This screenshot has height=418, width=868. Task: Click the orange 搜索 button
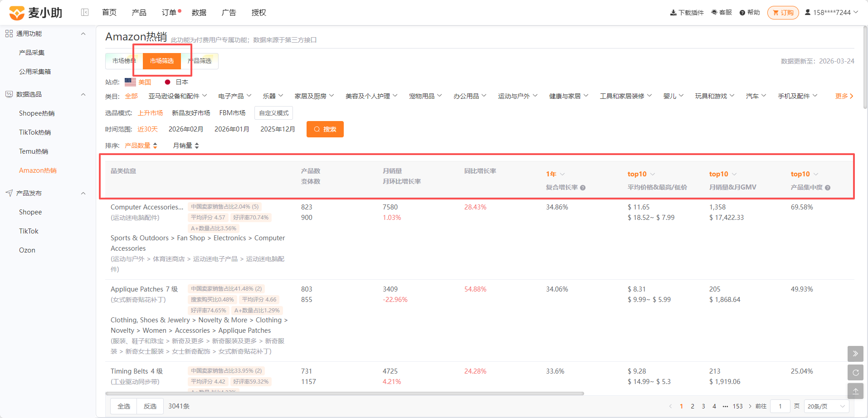(x=325, y=129)
